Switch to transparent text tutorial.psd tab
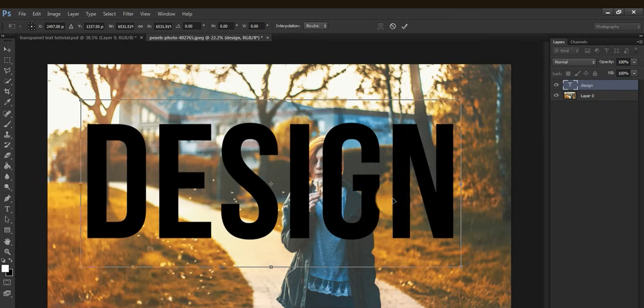The image size is (644, 308). coord(77,38)
